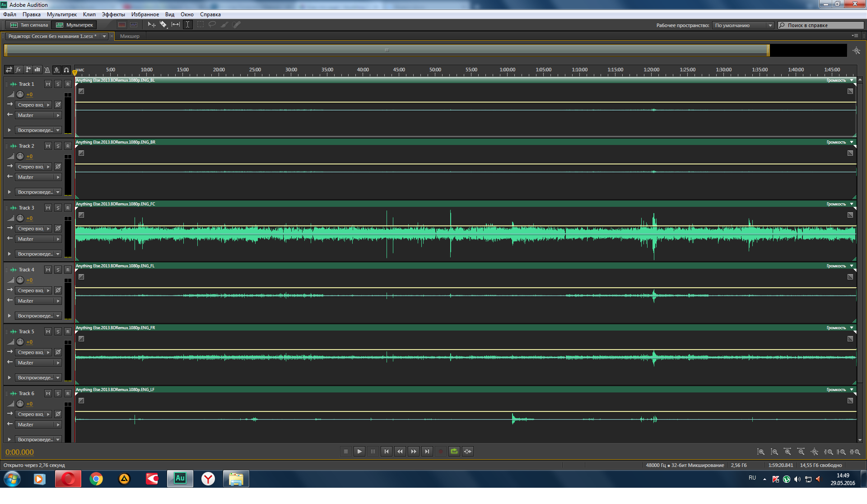
Task: Toggle loop playback button
Action: tap(454, 452)
